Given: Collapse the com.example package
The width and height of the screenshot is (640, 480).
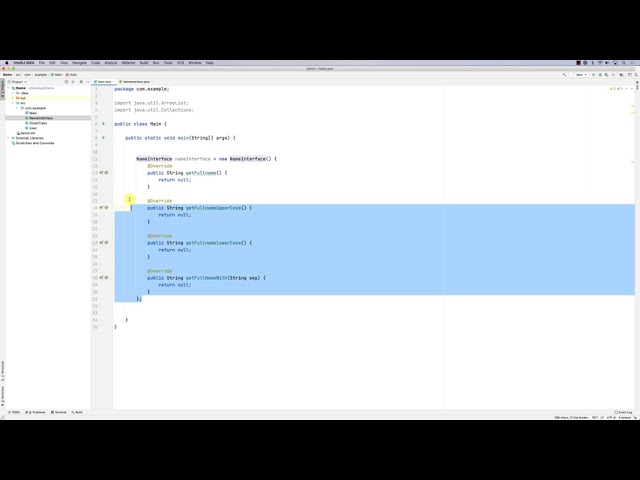Looking at the screenshot, I should click(x=18, y=108).
